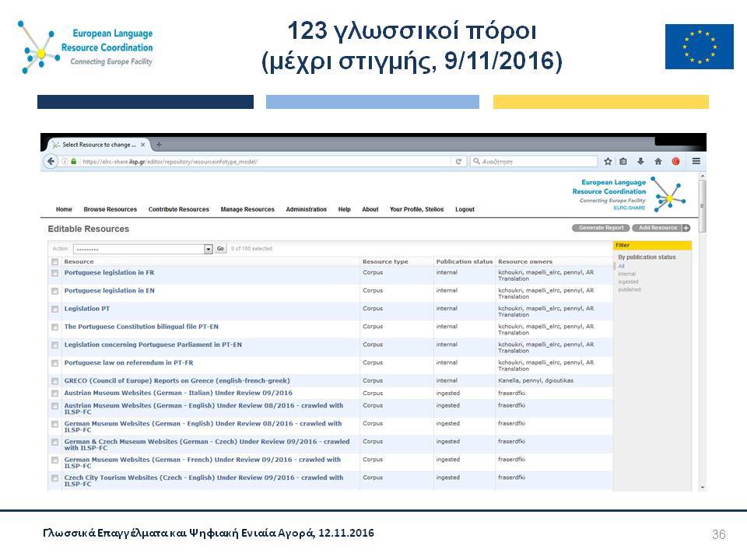
Task: Open the Help menu
Action: pos(345,209)
